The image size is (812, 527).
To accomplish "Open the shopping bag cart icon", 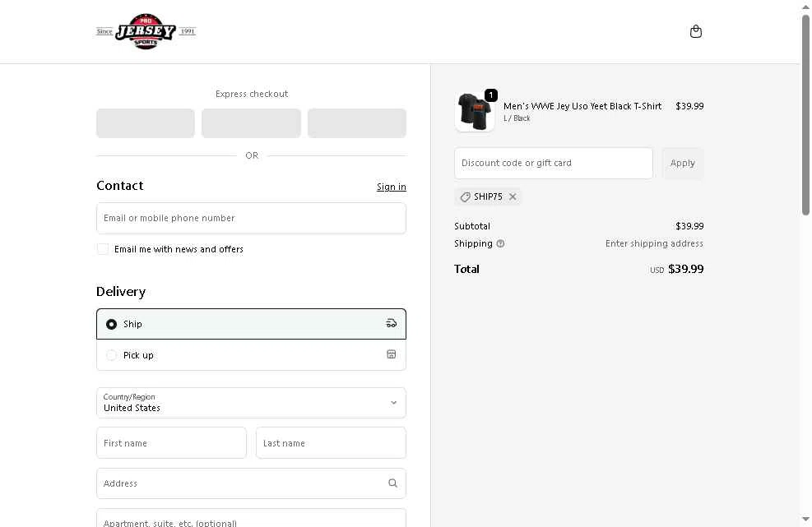I will [695, 31].
